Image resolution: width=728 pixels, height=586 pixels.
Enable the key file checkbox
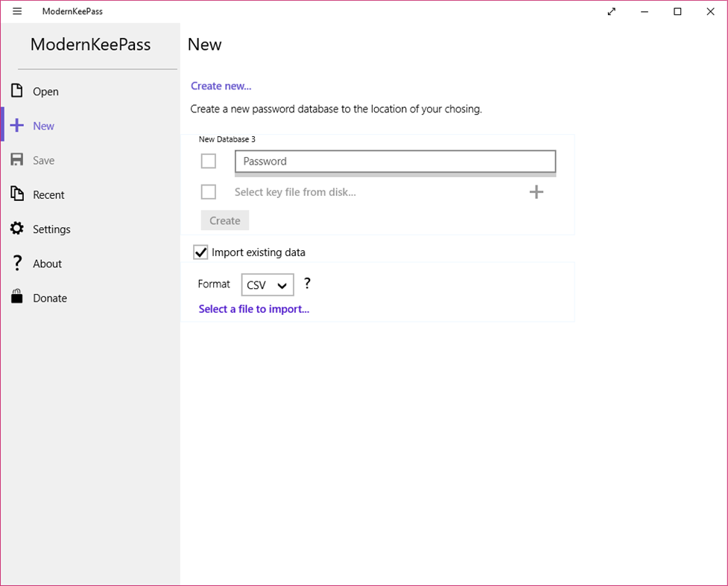point(208,191)
